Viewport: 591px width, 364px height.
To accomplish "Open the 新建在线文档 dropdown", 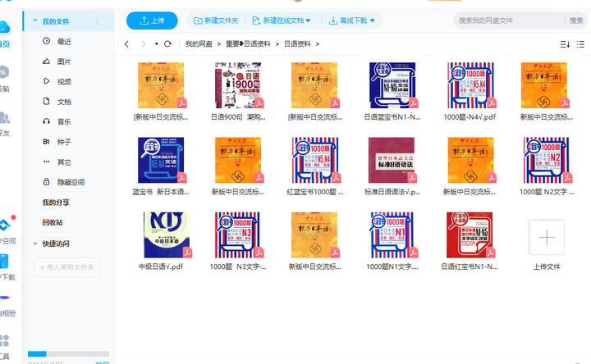I will 282,20.
